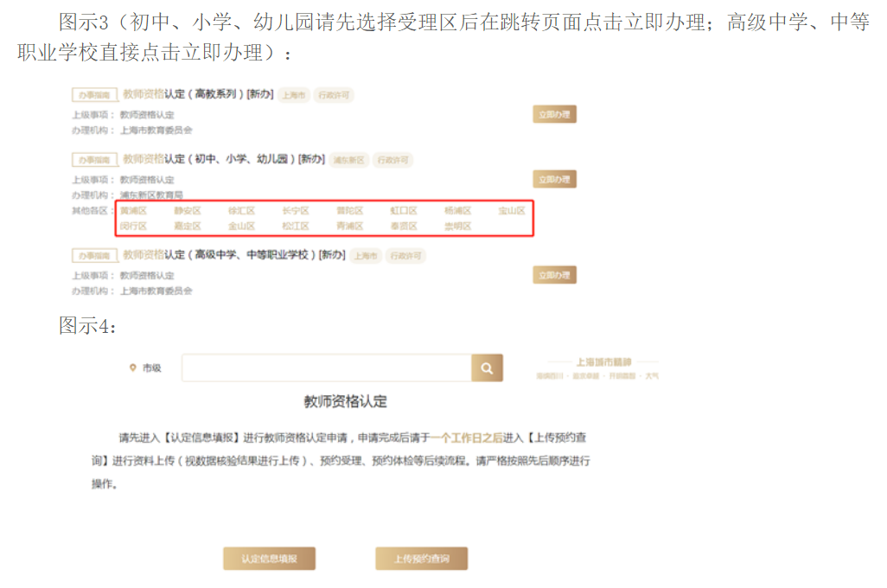Select the 普陀区 district link

pyautogui.click(x=349, y=210)
